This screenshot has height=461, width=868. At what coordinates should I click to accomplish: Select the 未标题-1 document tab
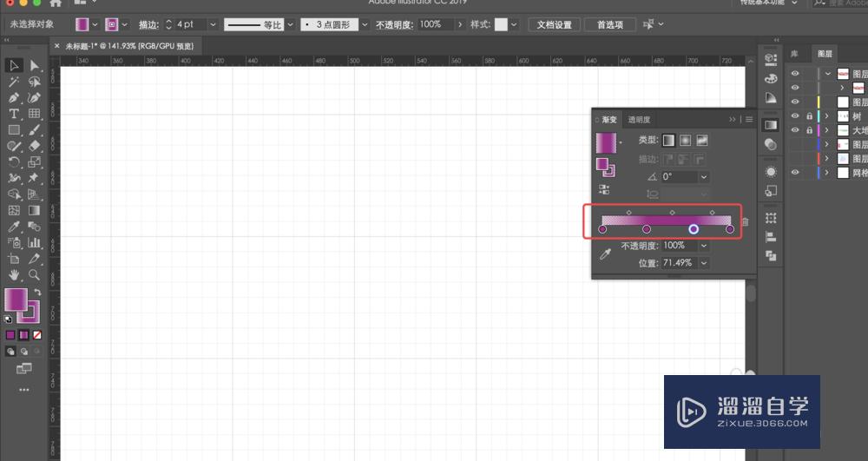pyautogui.click(x=129, y=46)
